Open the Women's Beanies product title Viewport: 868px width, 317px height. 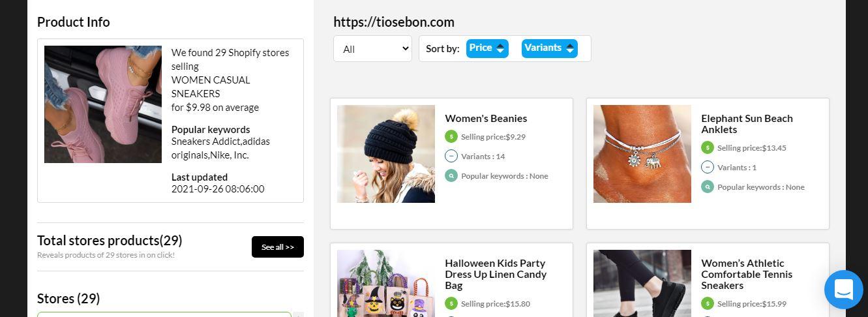(486, 118)
